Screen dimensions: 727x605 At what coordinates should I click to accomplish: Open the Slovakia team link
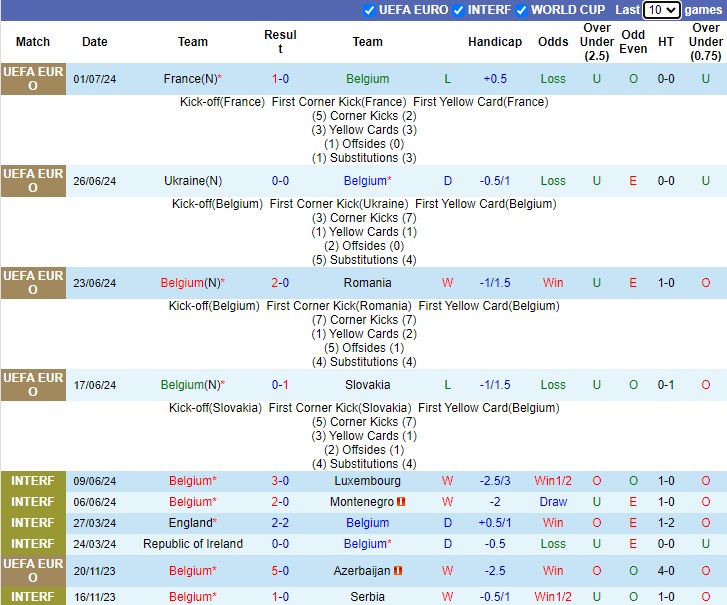(367, 385)
